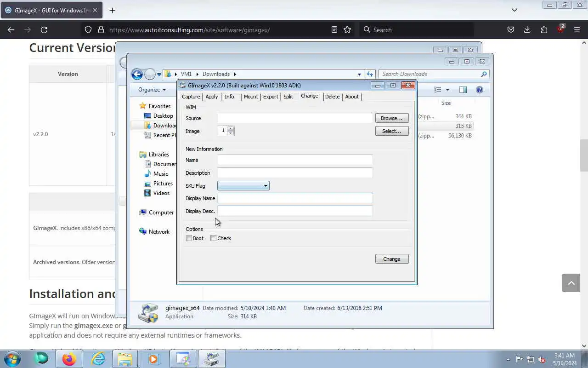
Task: Open the SKU Flag dropdown
Action: click(243, 186)
